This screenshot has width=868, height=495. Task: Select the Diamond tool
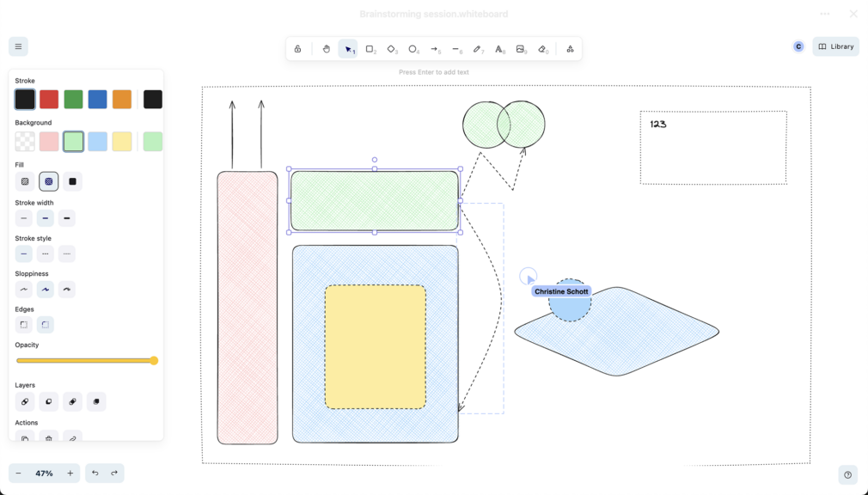pos(391,49)
